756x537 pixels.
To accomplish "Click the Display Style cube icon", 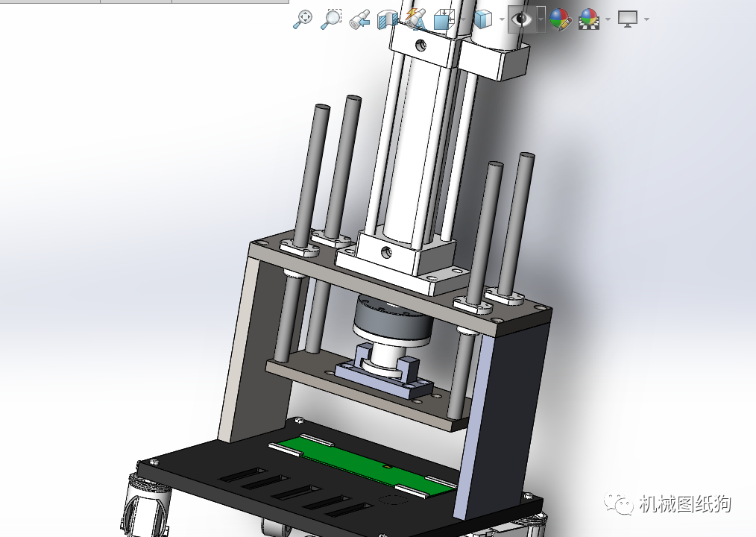I will point(482,19).
